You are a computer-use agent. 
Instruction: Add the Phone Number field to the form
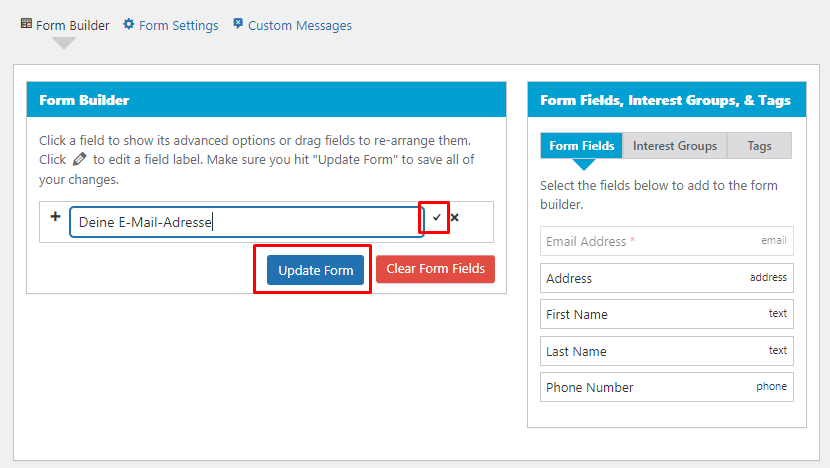(667, 387)
